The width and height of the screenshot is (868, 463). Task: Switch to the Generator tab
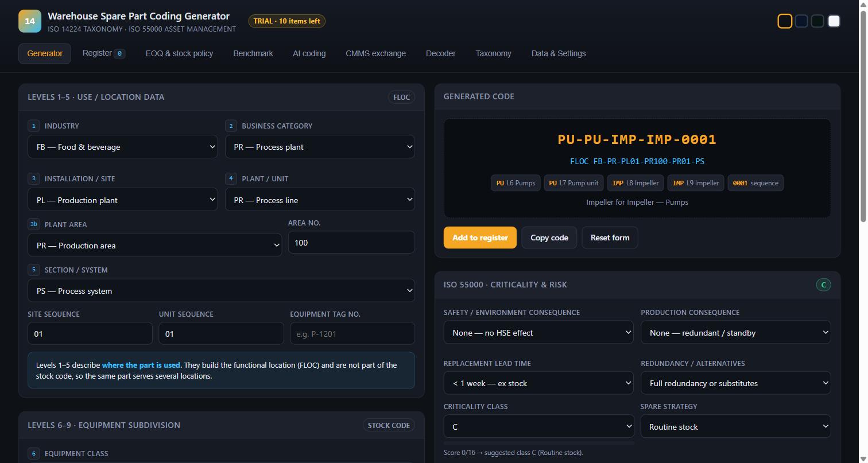45,53
